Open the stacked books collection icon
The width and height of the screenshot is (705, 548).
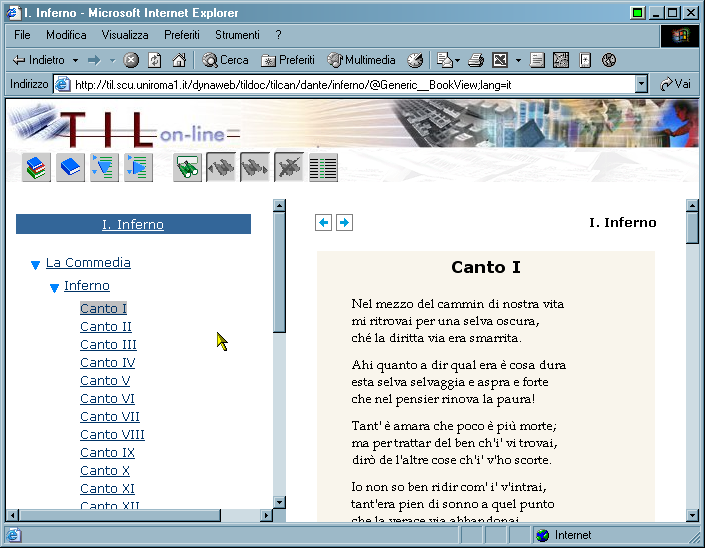click(x=36, y=167)
